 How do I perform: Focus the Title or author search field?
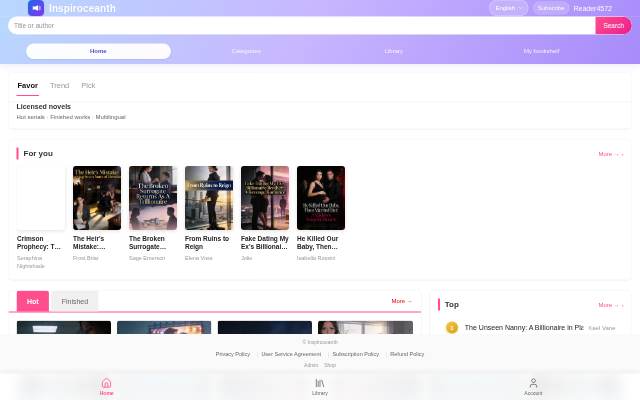click(302, 26)
